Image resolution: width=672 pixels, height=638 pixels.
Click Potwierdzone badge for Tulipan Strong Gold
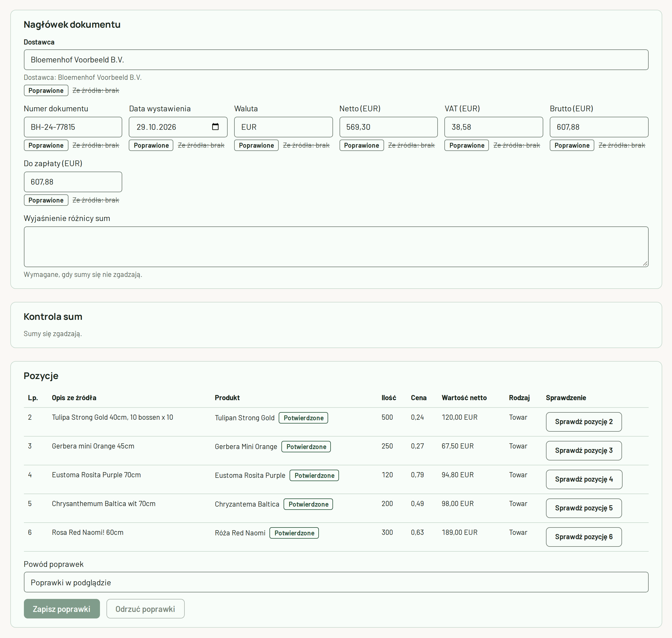coord(303,418)
